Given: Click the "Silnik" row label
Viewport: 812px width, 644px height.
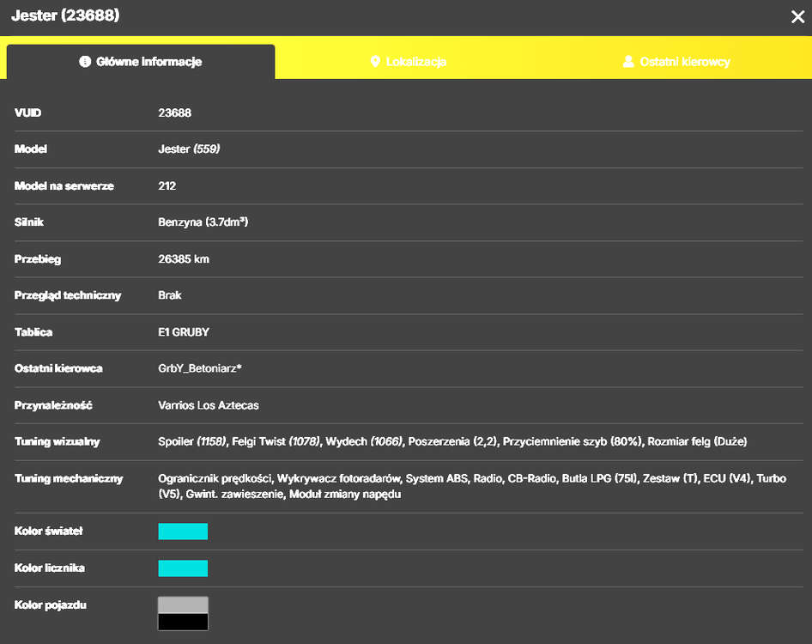Looking at the screenshot, I should point(29,222).
